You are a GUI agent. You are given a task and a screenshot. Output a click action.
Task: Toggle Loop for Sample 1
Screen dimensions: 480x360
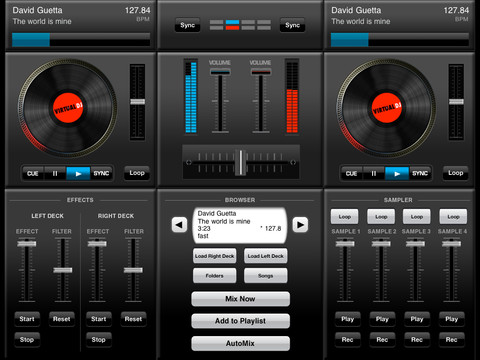(x=345, y=217)
